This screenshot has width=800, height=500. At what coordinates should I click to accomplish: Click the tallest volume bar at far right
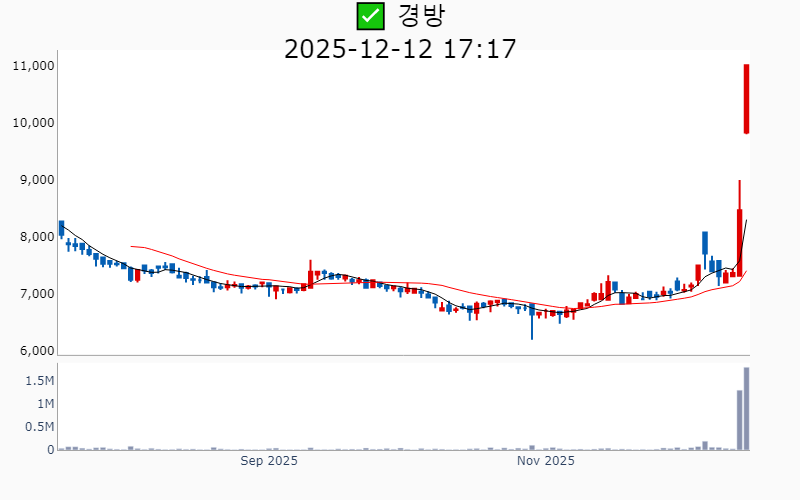746,409
